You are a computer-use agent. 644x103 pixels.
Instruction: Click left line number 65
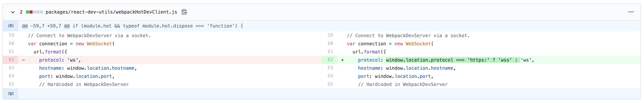[x=11, y=84]
